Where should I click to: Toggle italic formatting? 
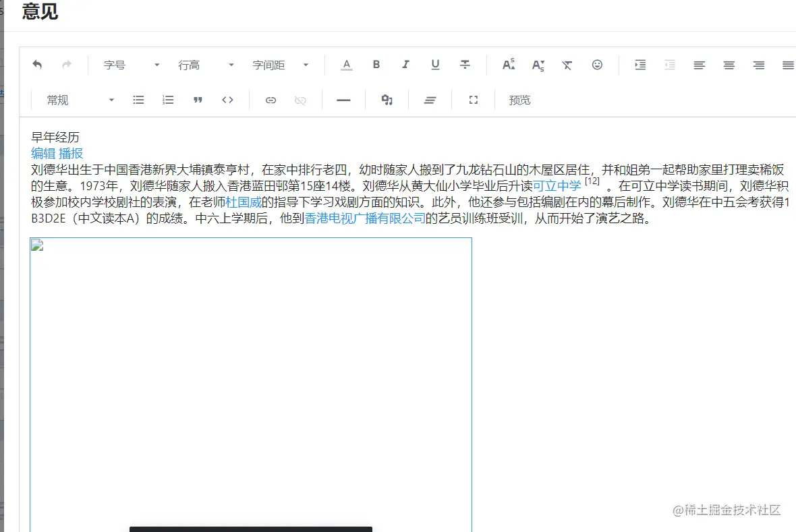click(405, 65)
